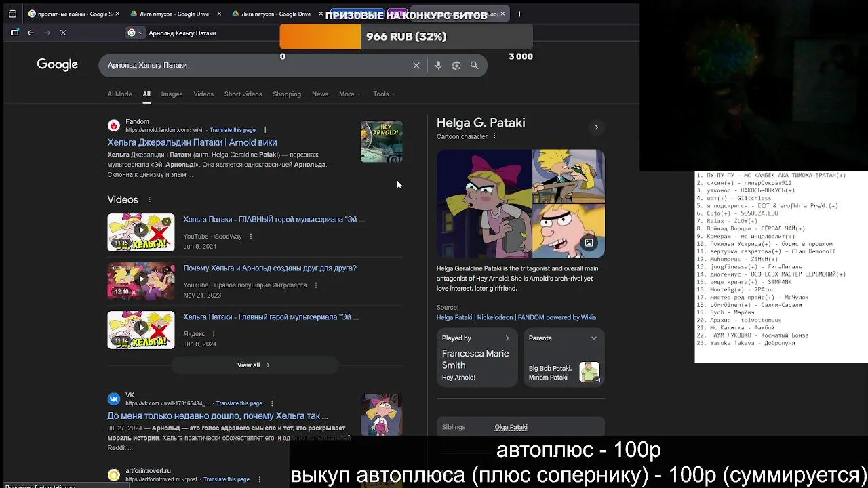Open the Videos section options menu
This screenshot has width=868, height=488.
[x=149, y=199]
